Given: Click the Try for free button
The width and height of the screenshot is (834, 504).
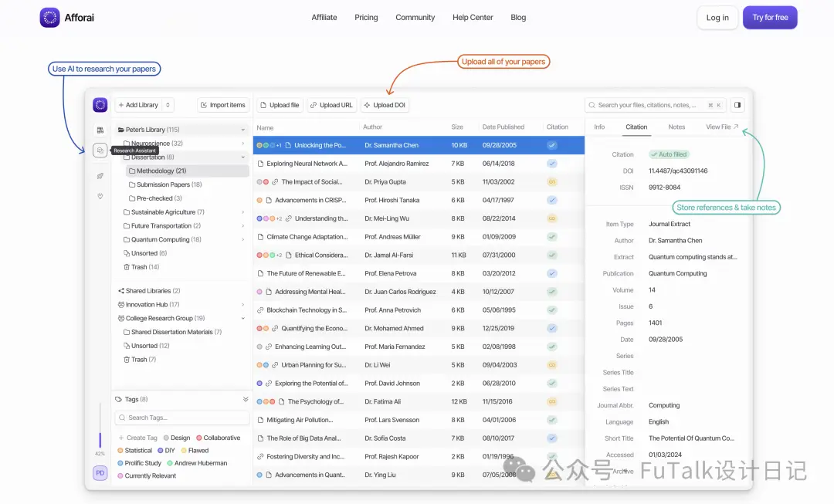Looking at the screenshot, I should [770, 18].
